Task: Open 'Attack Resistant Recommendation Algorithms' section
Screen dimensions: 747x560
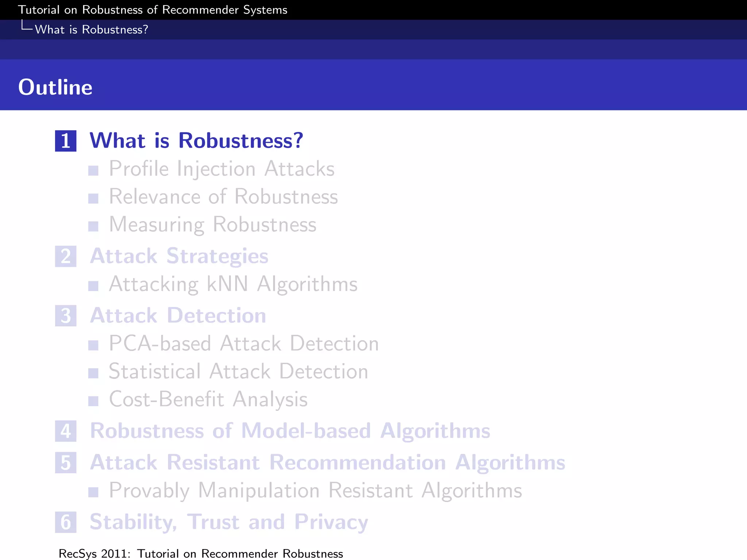Action: (x=328, y=463)
